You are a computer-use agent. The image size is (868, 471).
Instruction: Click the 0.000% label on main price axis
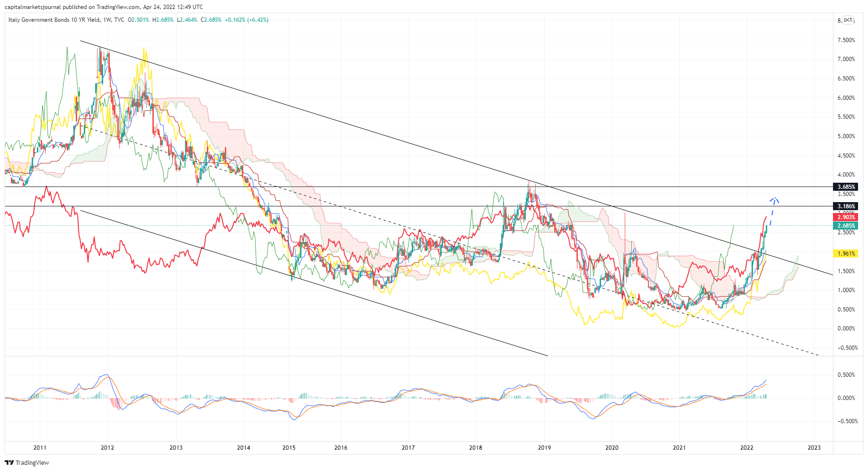(x=846, y=329)
